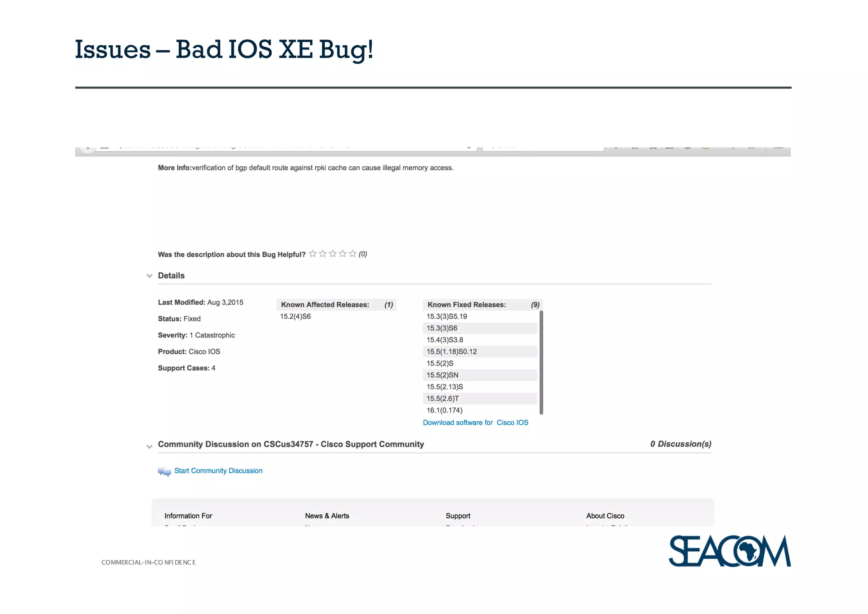Select affected release 15.2(4)S6
This screenshot has height=614, width=868.
click(x=295, y=316)
